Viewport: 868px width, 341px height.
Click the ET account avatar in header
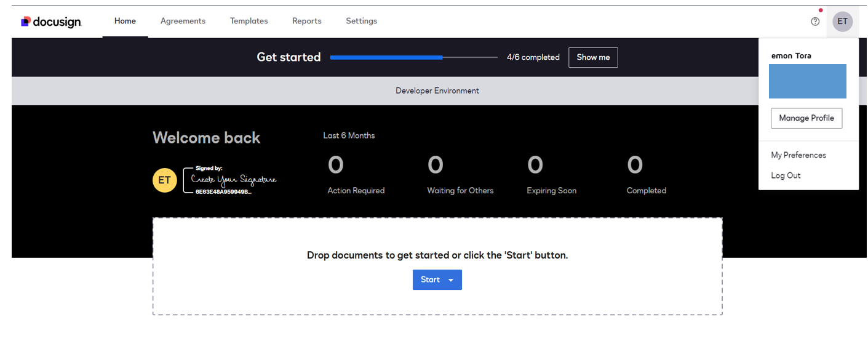[x=842, y=22]
